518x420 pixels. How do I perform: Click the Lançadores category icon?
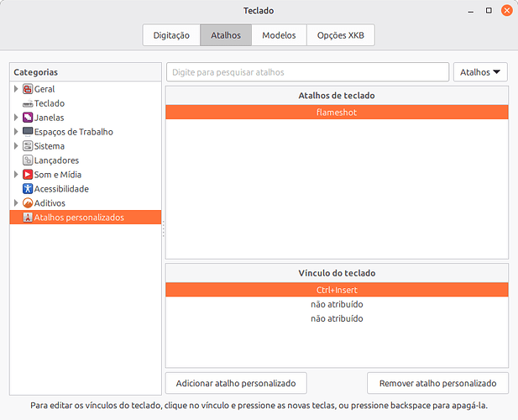[28, 160]
